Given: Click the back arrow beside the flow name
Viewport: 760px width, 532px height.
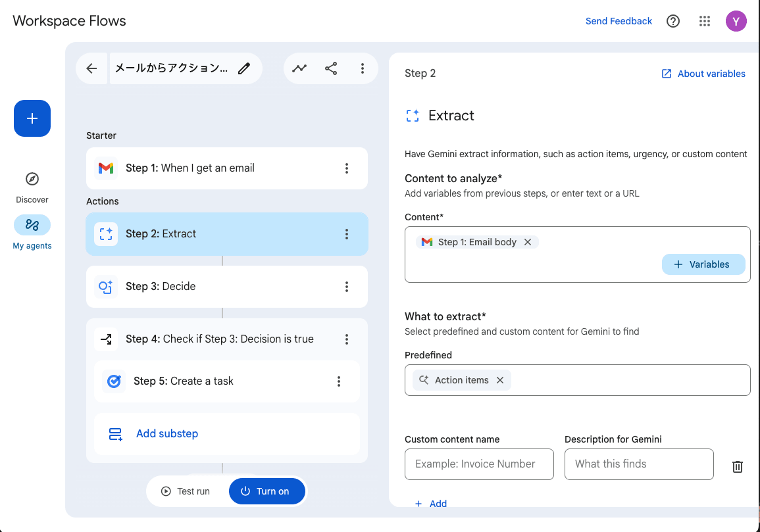Looking at the screenshot, I should pos(91,68).
